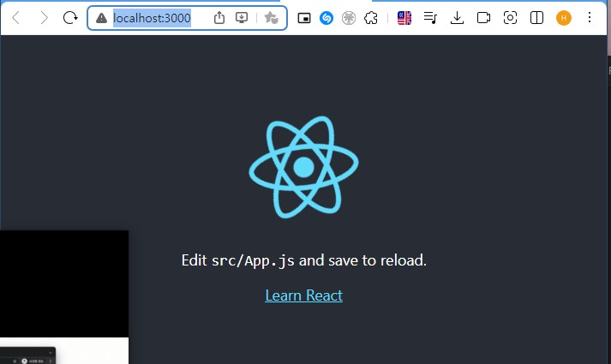Bookmark this page with star icon

click(271, 17)
